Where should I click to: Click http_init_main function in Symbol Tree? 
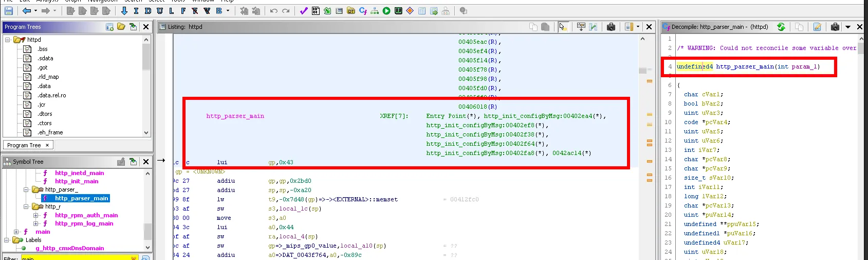pos(77,181)
